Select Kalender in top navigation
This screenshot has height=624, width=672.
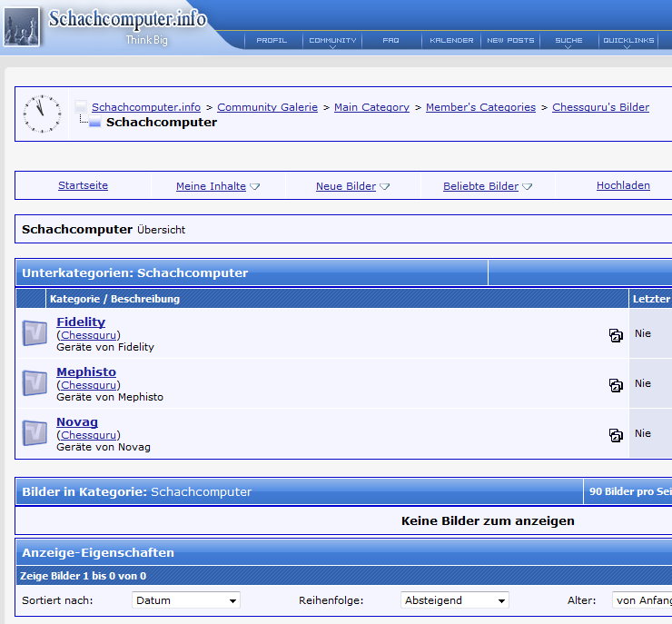pos(451,41)
